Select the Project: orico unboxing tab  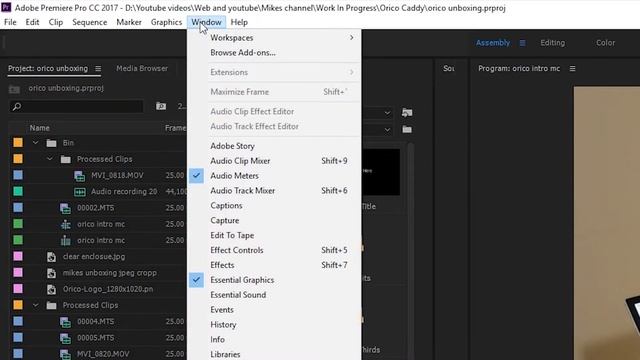tap(48, 68)
